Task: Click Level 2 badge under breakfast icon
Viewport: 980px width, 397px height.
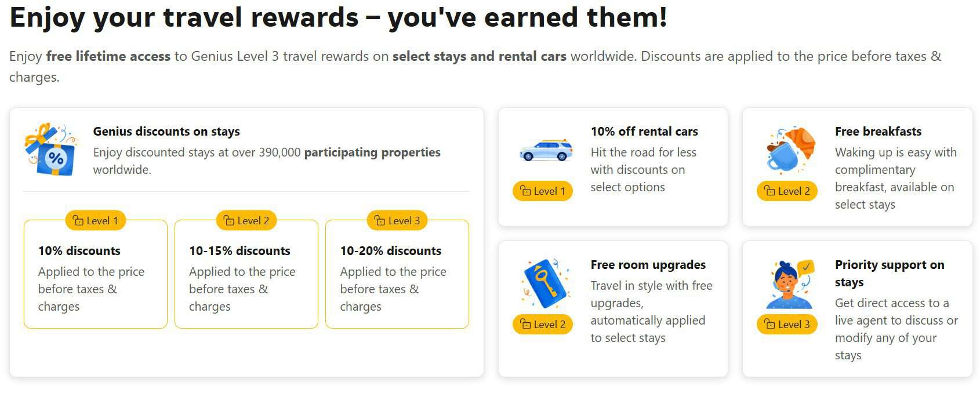Action: click(x=787, y=191)
